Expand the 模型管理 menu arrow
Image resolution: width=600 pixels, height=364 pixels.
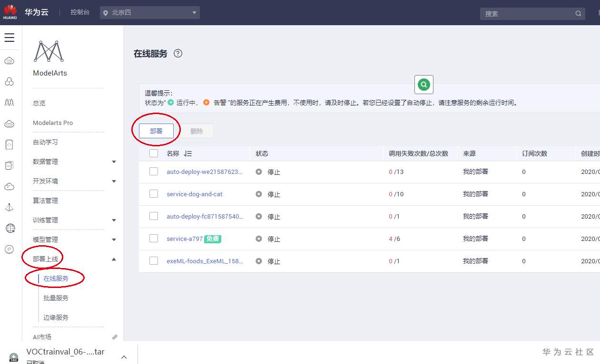pos(114,240)
